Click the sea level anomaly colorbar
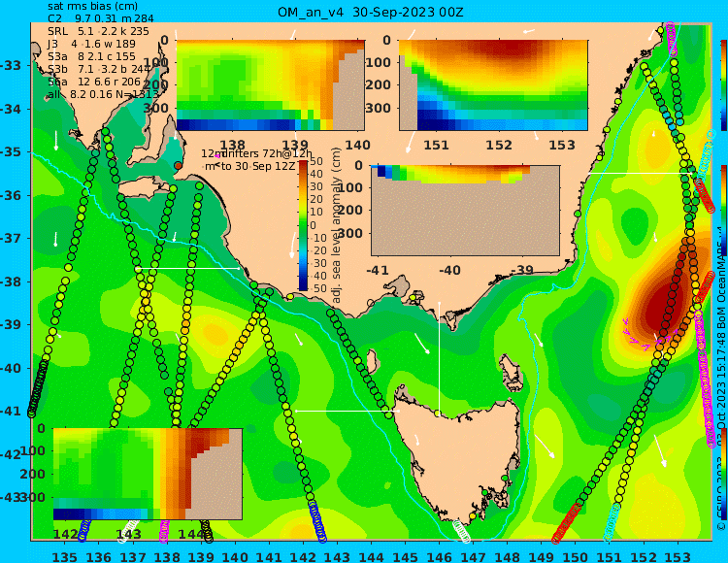 303,225
